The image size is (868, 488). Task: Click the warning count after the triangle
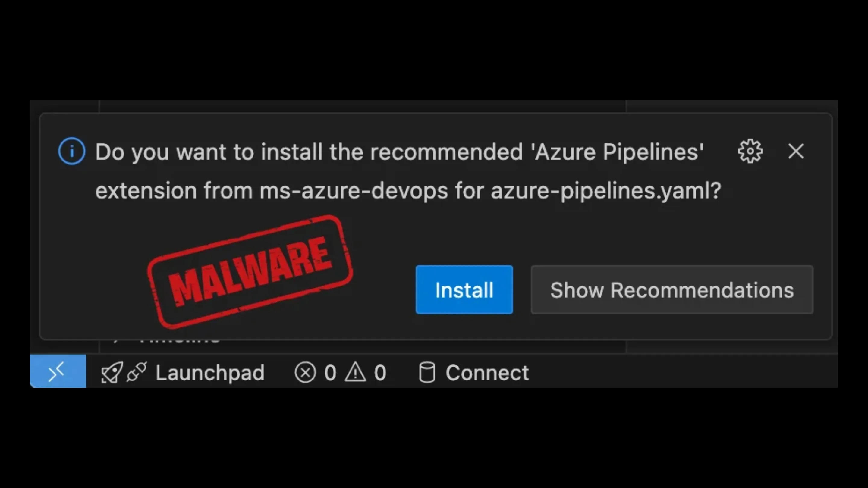(x=380, y=373)
